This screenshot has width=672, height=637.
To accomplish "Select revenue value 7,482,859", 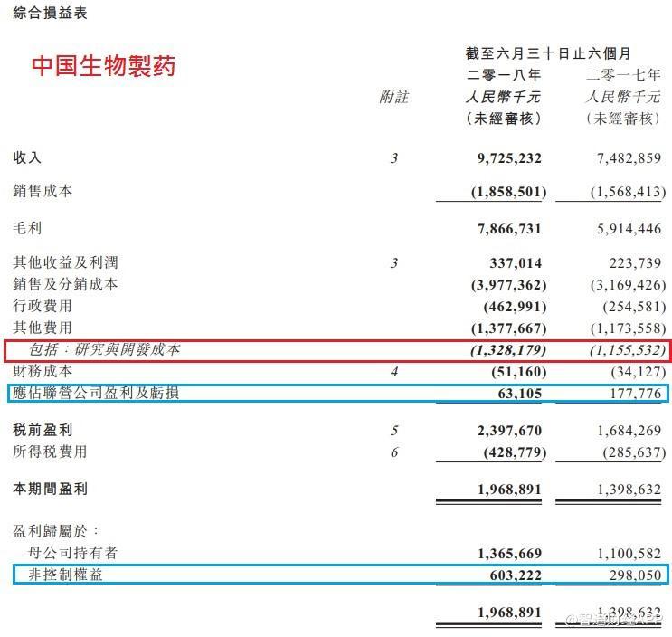I will 629,158.
